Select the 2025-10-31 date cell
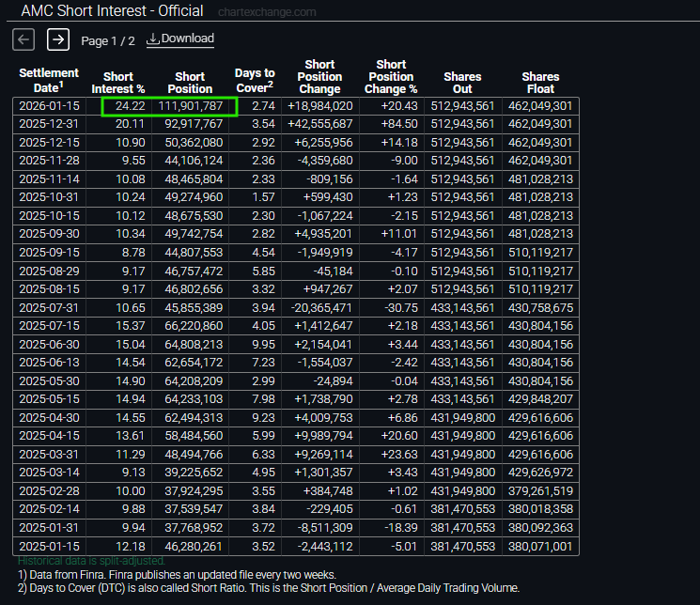This screenshot has height=605, width=700. (x=49, y=197)
